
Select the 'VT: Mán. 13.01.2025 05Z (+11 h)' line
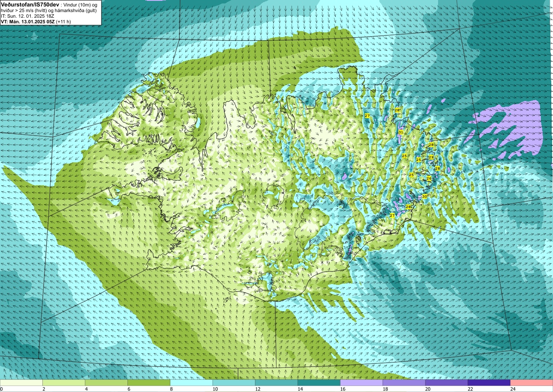36,22
